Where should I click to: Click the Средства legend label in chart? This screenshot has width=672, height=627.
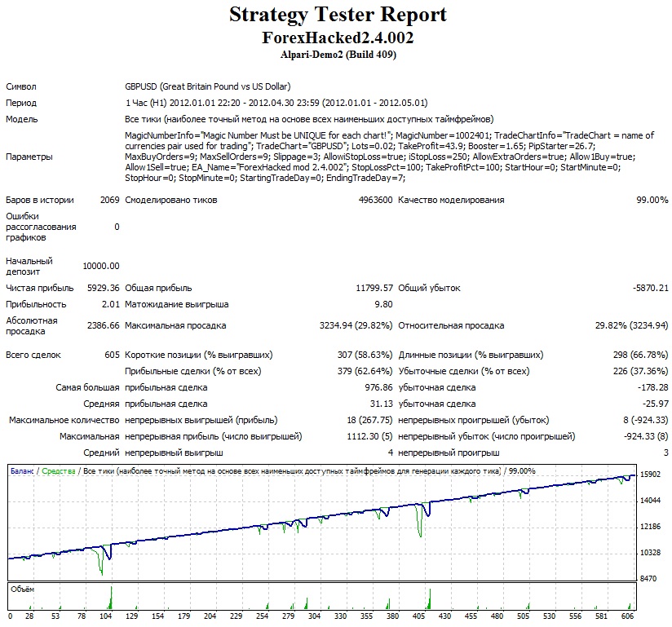(x=58, y=471)
